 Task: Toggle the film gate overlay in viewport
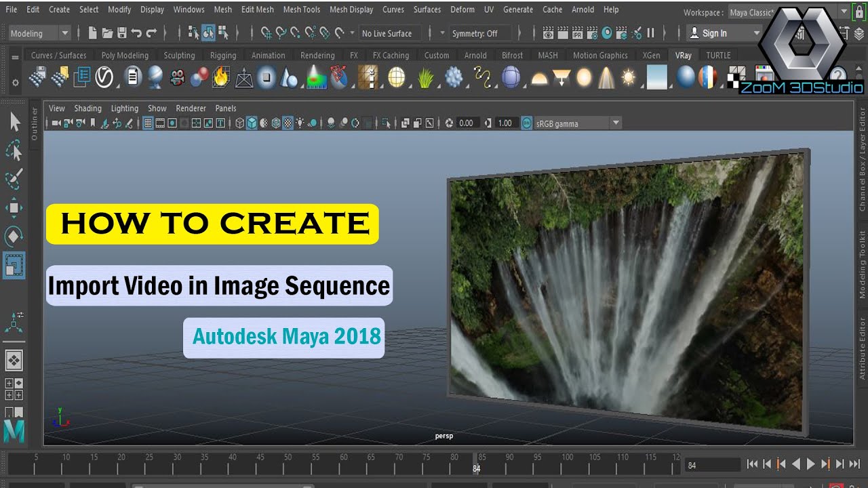(x=160, y=123)
